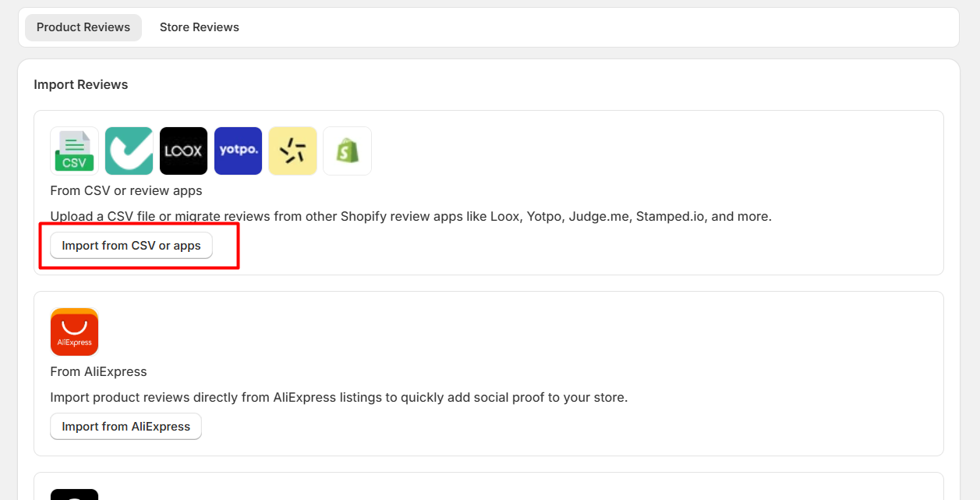Select the Shopify shopping bag icon
This screenshot has width=980, height=500.
click(347, 151)
